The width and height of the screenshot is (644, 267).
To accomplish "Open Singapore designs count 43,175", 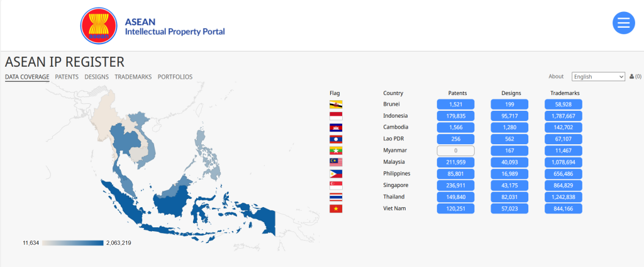I will 509,186.
